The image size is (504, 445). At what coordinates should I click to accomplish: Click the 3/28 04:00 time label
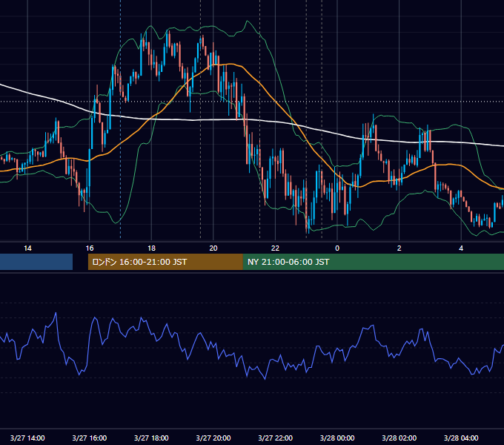(x=461, y=438)
